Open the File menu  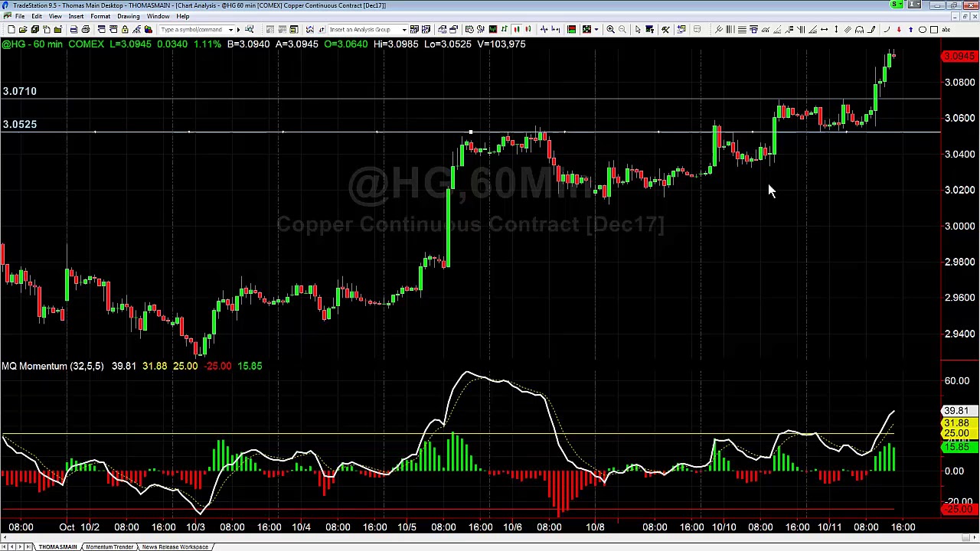(x=20, y=16)
